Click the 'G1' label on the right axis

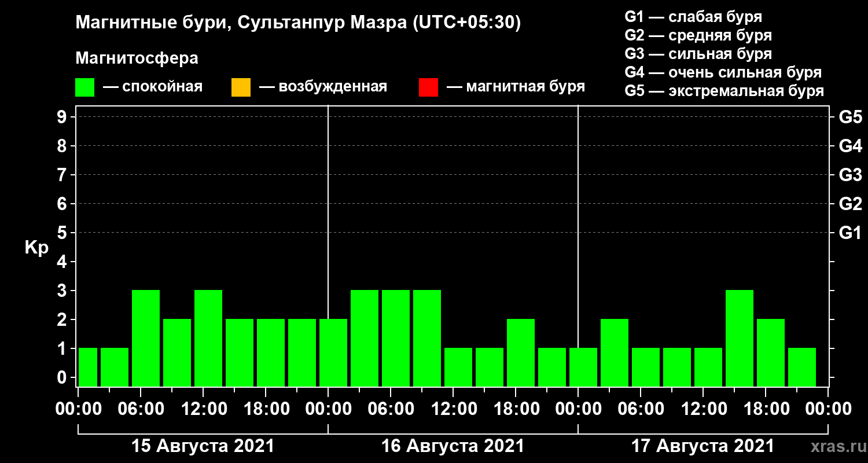click(850, 233)
